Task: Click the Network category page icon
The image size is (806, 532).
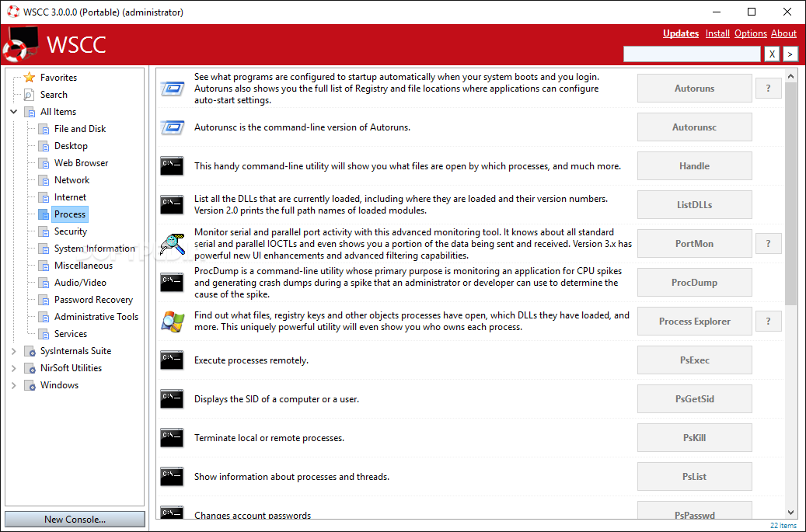Action: [x=44, y=180]
